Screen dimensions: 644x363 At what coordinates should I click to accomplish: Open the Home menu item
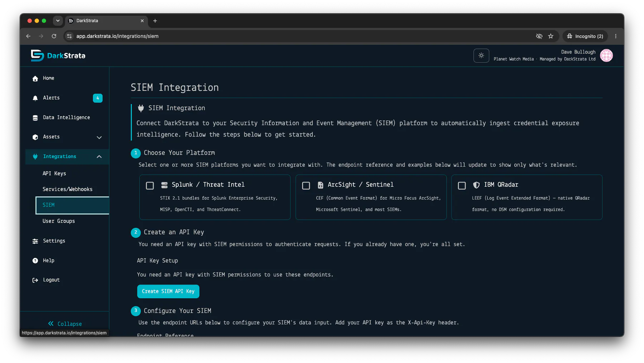[x=67, y=78]
